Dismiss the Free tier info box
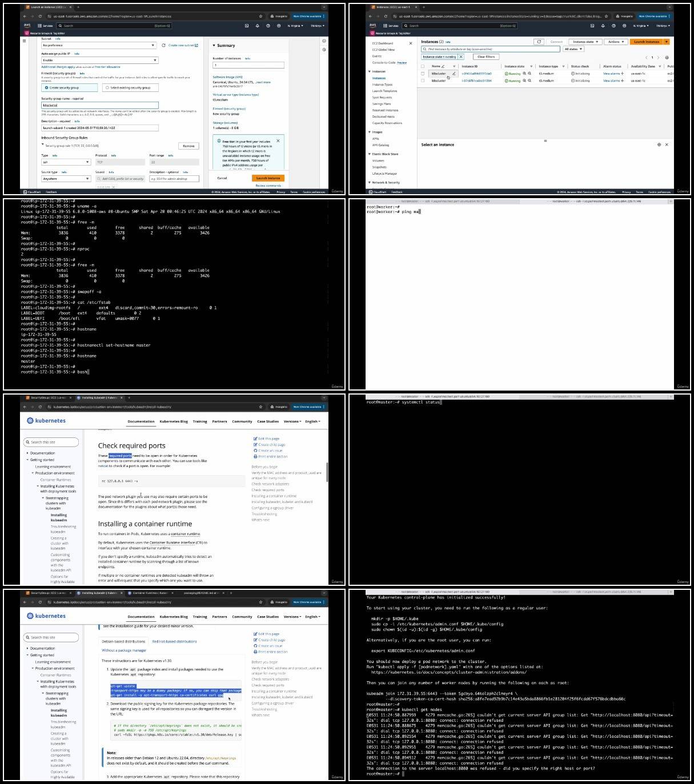The image size is (694, 784). (278, 140)
